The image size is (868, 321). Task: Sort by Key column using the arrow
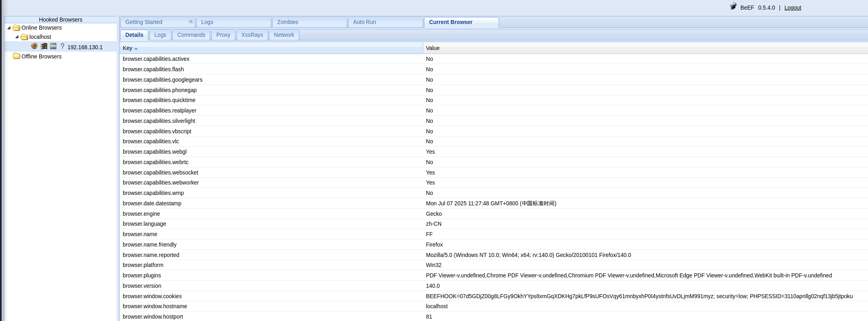[x=136, y=48]
